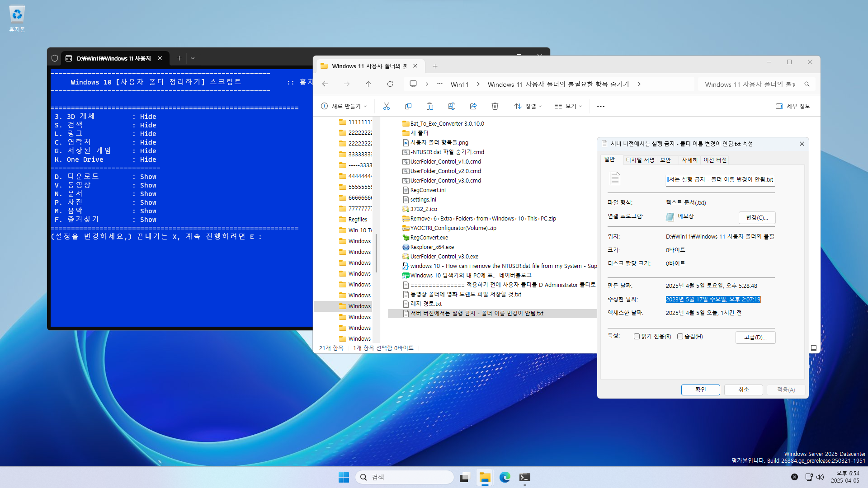Screen dimensions: 868x488
Task: Click the 변경(C)... button
Action: [757, 217]
